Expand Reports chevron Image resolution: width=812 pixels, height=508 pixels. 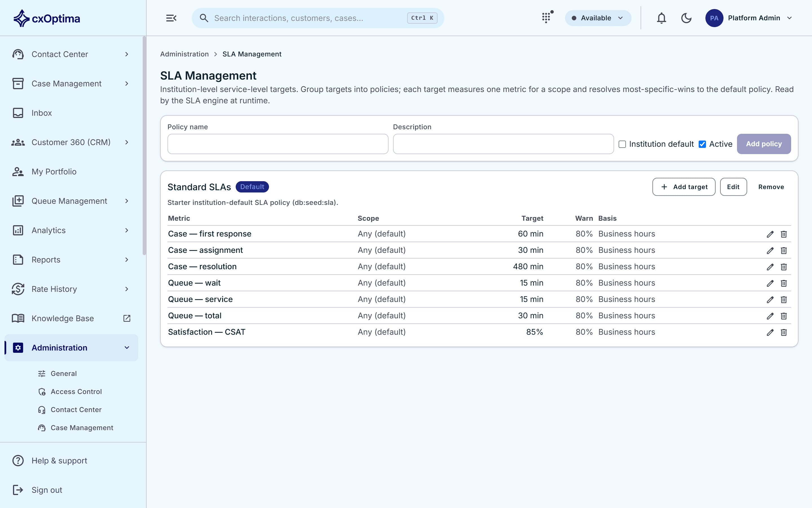[127, 260]
